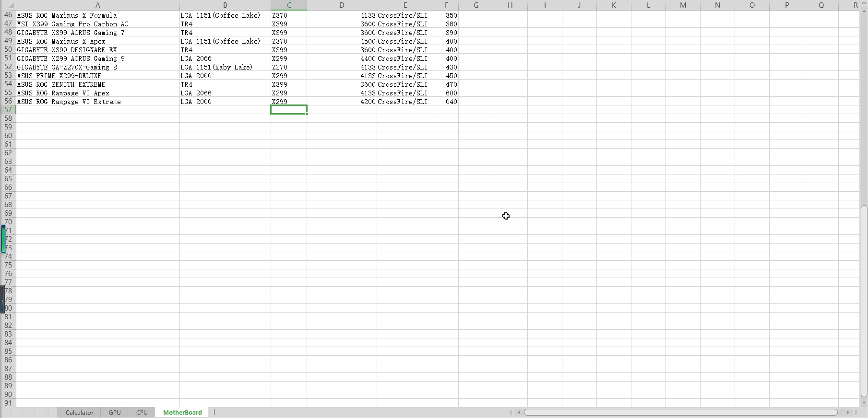Click the horizontal scrollbar thumb
Viewport: 868px width, 418px height.
pyautogui.click(x=681, y=412)
